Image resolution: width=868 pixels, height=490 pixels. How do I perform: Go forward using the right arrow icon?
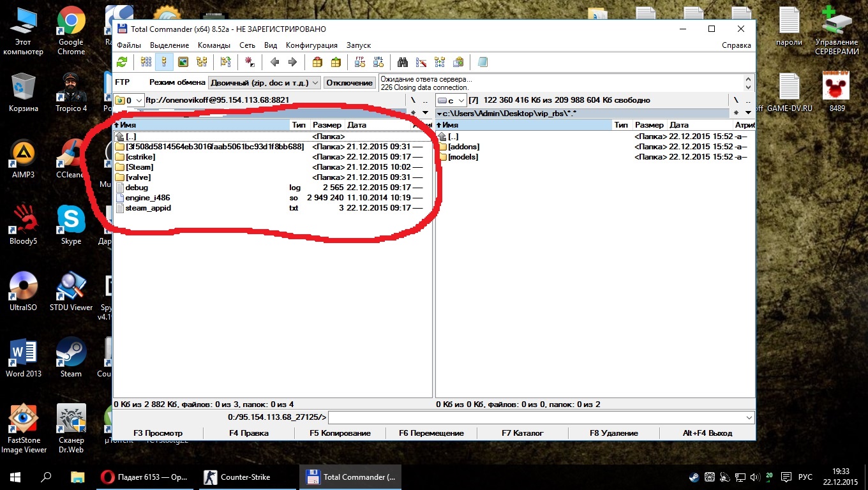click(293, 62)
